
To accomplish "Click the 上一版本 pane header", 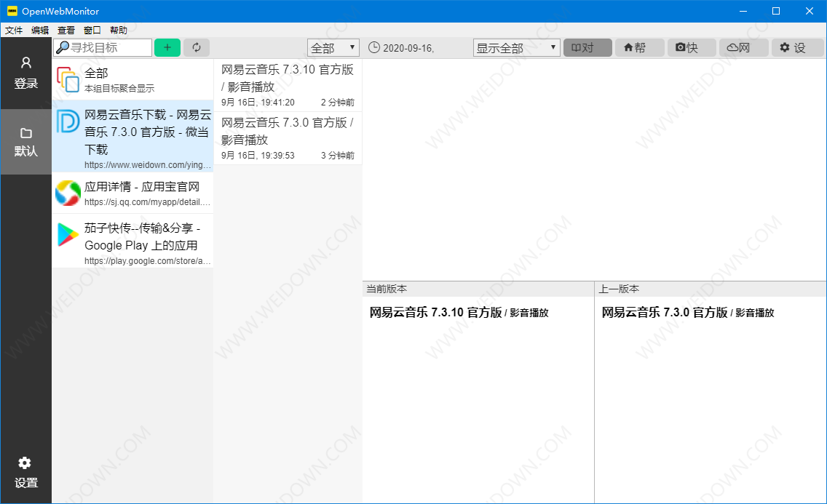I will click(711, 289).
